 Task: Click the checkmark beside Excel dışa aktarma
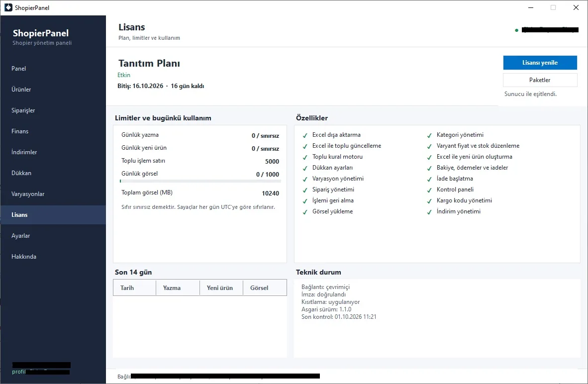pos(305,135)
